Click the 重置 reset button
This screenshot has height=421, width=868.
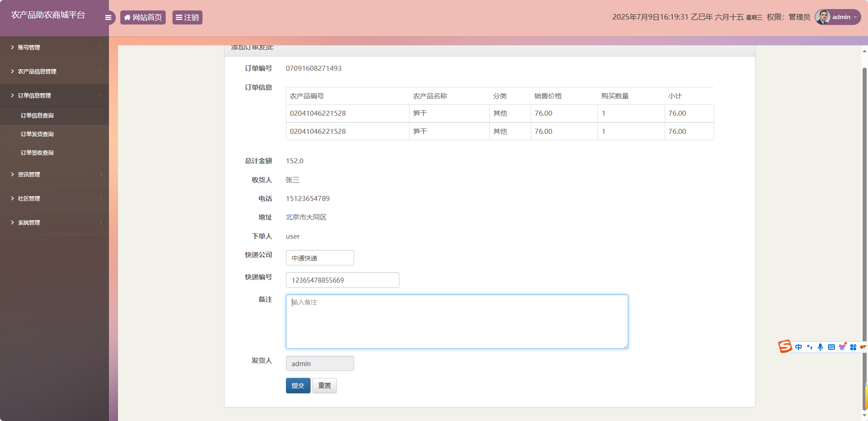[x=324, y=385]
